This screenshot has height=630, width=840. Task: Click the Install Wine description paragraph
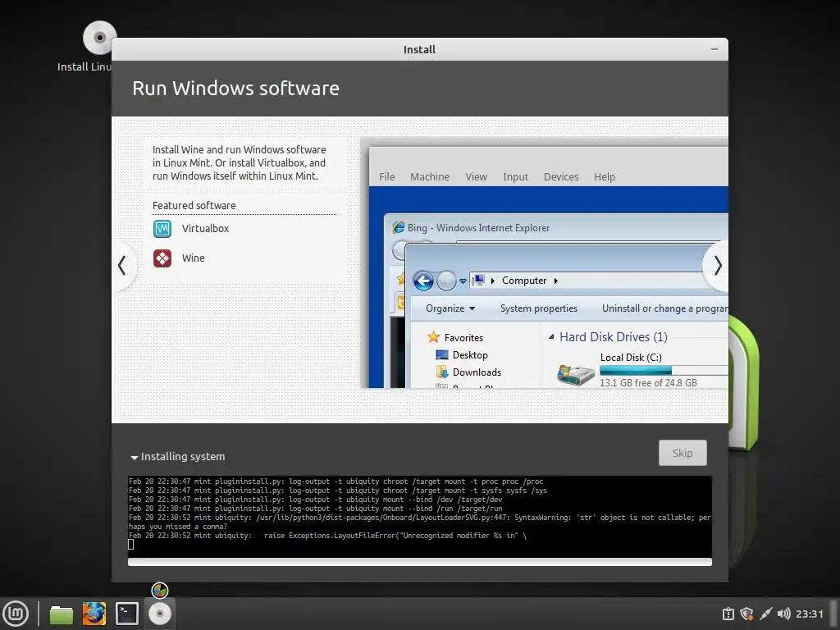pos(239,163)
